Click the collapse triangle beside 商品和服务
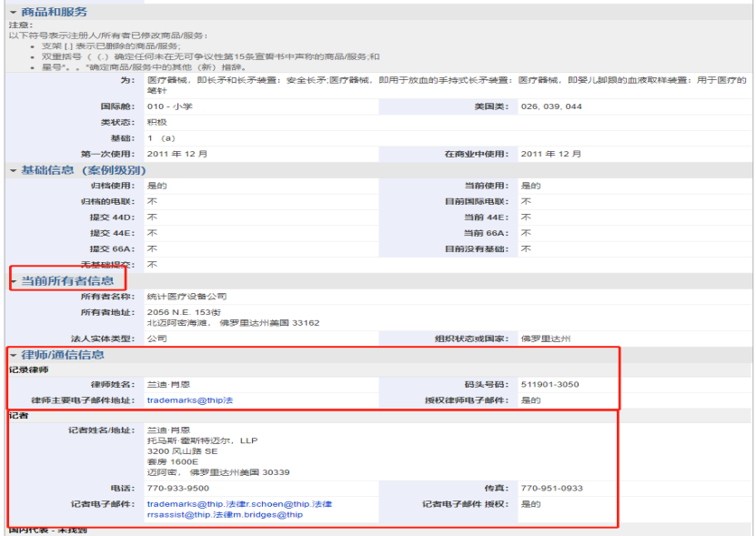Screen dimensions: 756x536 click(x=11, y=13)
